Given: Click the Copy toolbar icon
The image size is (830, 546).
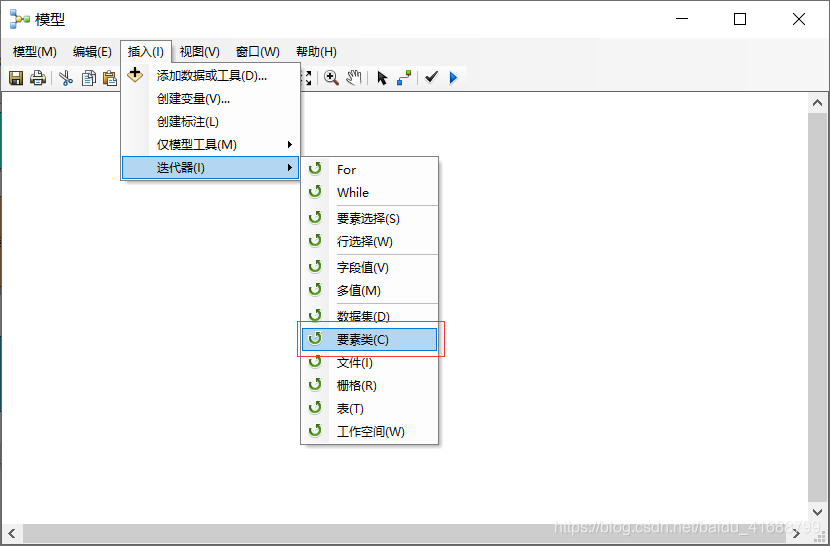Looking at the screenshot, I should point(88,78).
